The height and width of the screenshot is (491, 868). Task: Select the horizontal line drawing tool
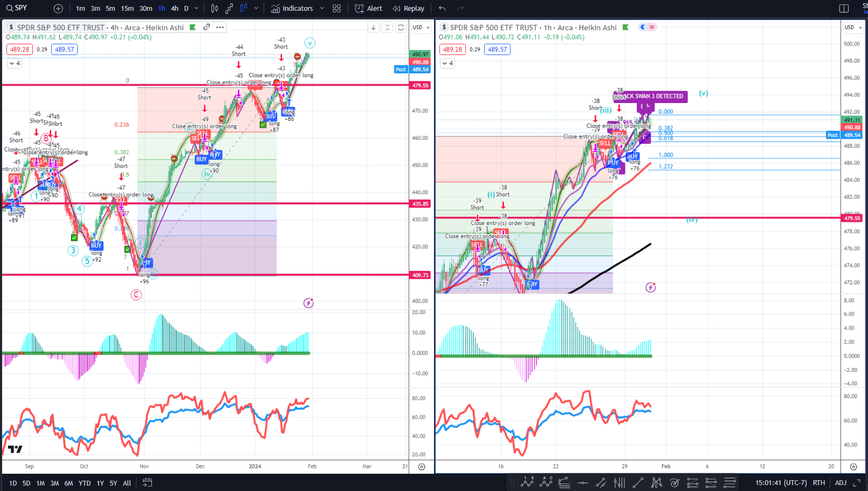click(x=583, y=483)
